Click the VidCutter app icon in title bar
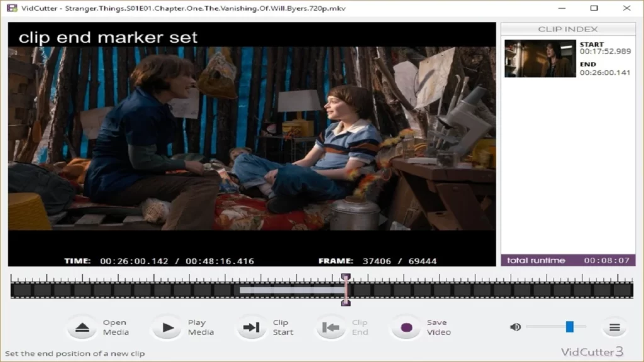644x362 pixels. tap(11, 8)
